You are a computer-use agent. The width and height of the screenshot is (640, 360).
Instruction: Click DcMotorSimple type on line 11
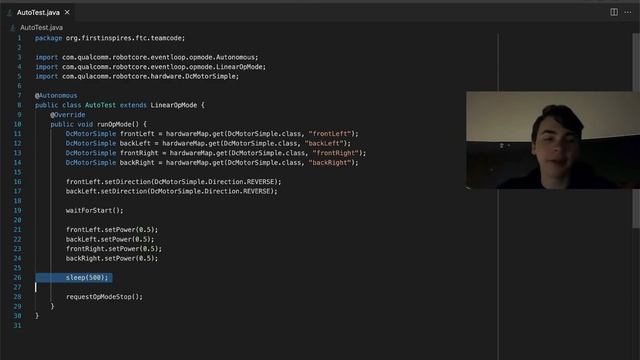91,134
